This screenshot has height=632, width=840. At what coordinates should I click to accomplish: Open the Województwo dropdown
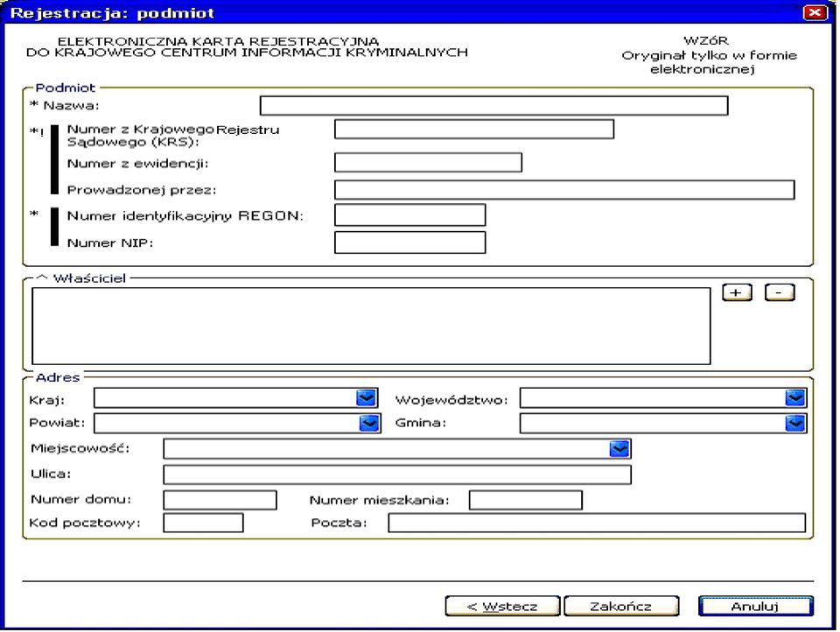tap(795, 397)
